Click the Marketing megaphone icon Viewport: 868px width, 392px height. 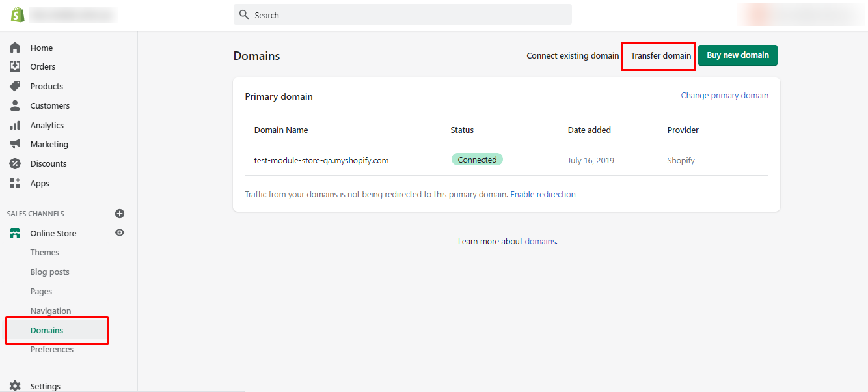[15, 144]
